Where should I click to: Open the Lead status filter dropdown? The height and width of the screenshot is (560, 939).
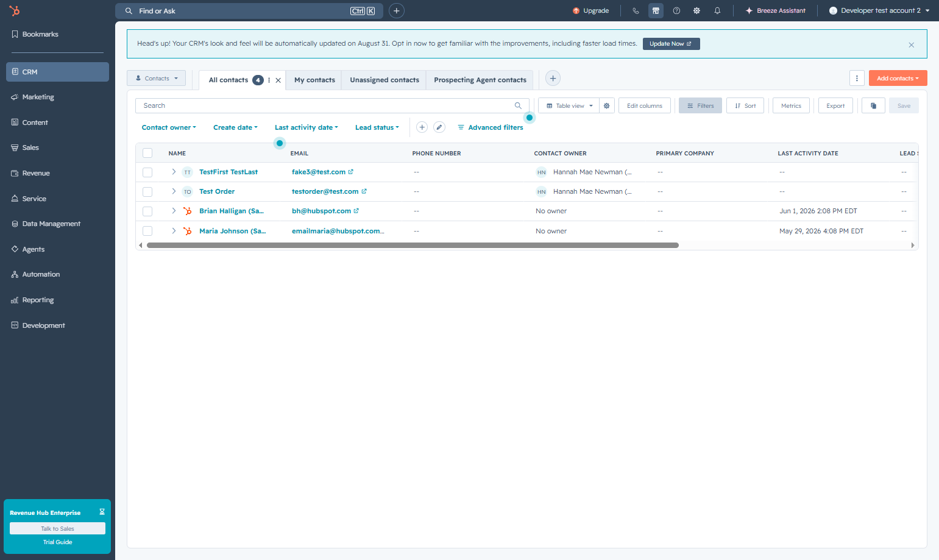click(377, 127)
